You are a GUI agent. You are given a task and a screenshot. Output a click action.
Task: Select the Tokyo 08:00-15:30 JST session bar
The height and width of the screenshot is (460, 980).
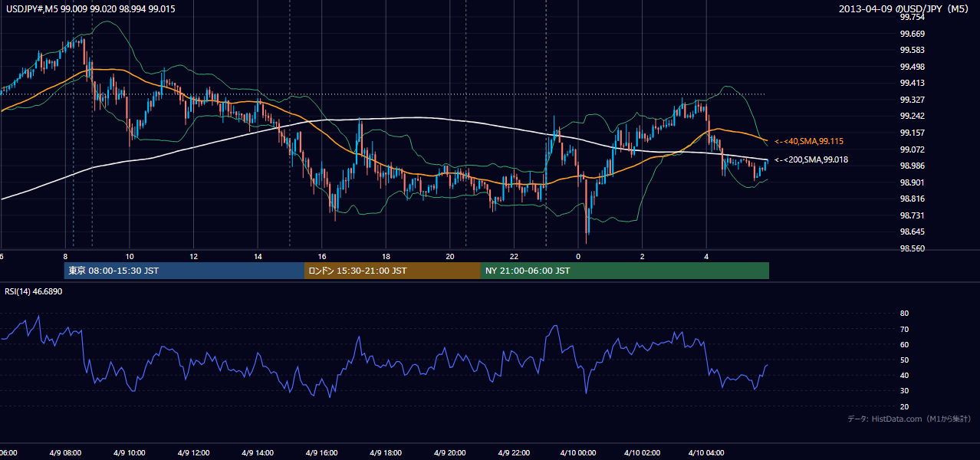coord(185,271)
